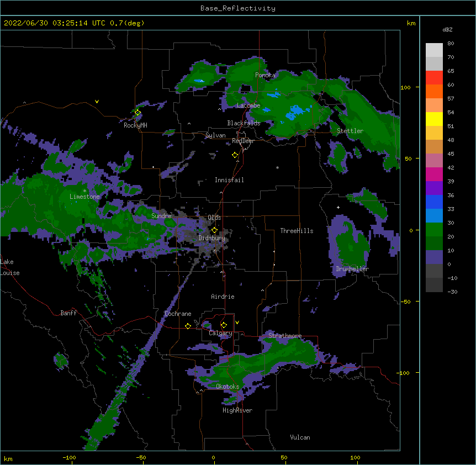
Task: Click the Blackfalds city label
Action: point(244,123)
